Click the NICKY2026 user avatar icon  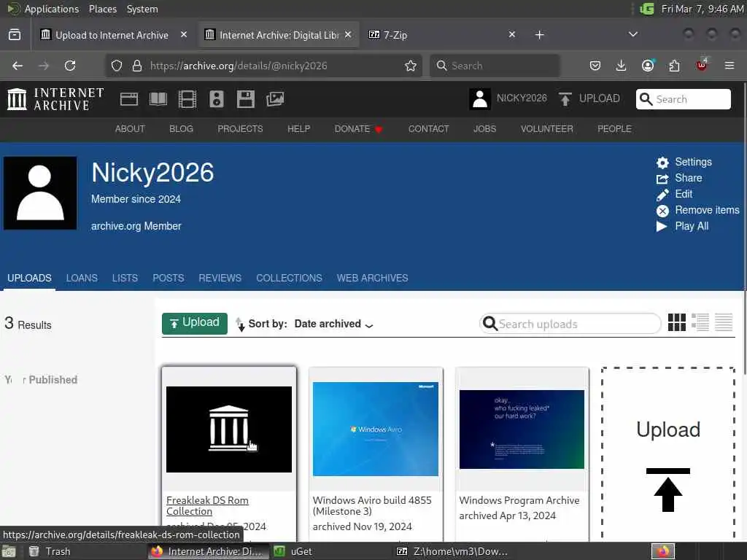[x=480, y=99]
